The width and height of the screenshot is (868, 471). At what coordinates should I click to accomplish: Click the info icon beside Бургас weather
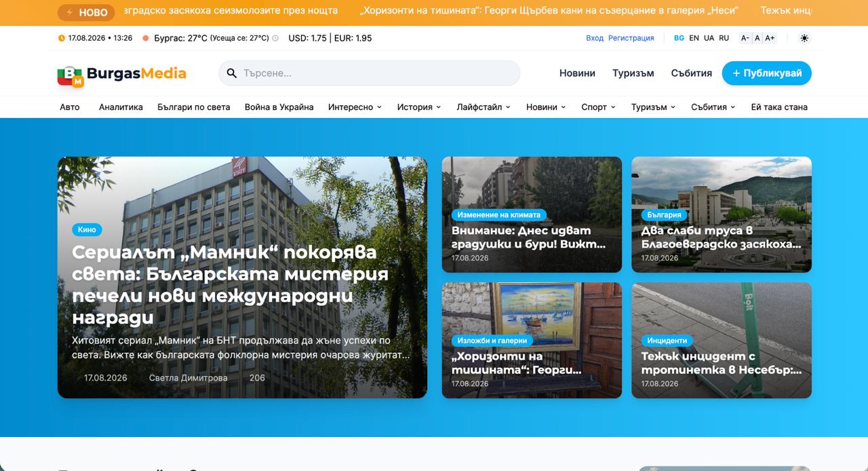(x=275, y=38)
